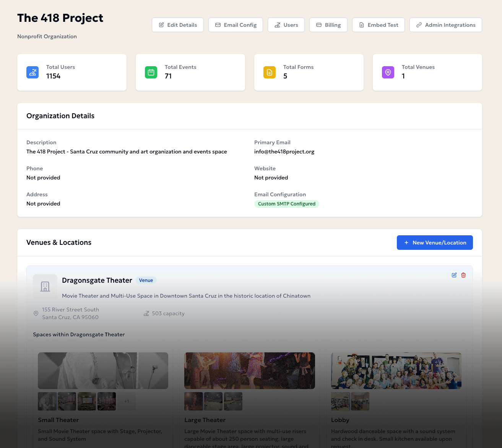Open the Large Theater main photo
Viewport: 502px width, 448px height.
250,371
